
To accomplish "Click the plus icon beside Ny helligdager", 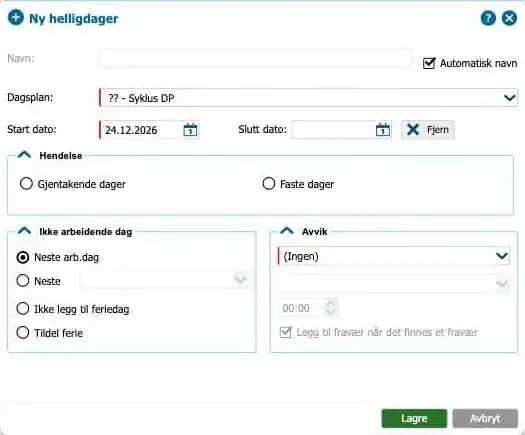I will 16,17.
